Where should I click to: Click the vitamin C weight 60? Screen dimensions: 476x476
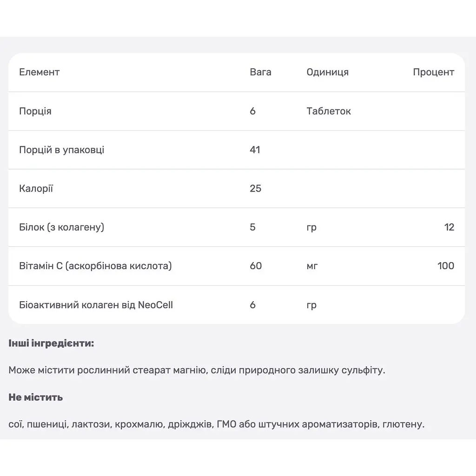pos(256,266)
